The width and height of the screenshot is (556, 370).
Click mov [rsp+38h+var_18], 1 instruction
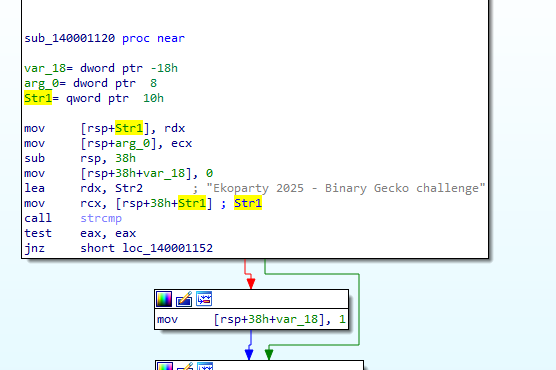tap(251, 319)
